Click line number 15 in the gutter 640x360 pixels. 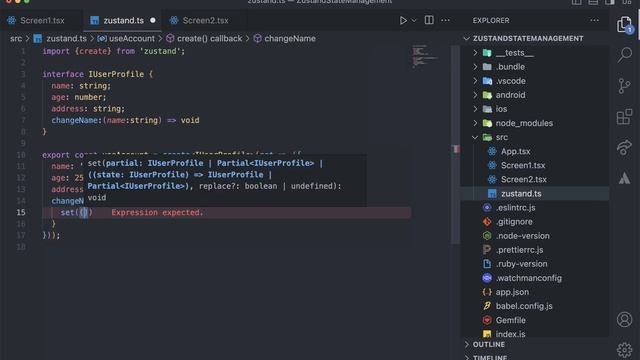click(21, 212)
